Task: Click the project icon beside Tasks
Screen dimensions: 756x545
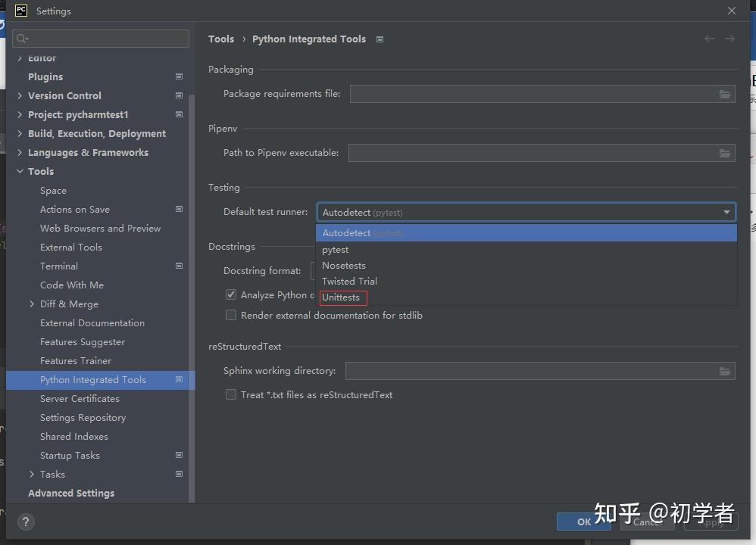Action: [x=179, y=474]
